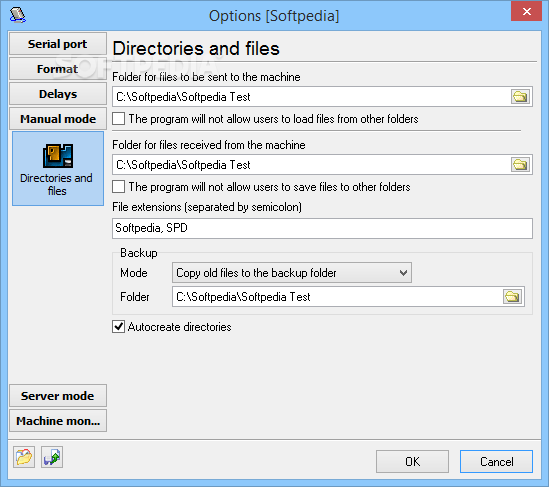Image resolution: width=549 pixels, height=487 pixels.
Task: Browse for folder of files sent to machine
Action: [520, 97]
